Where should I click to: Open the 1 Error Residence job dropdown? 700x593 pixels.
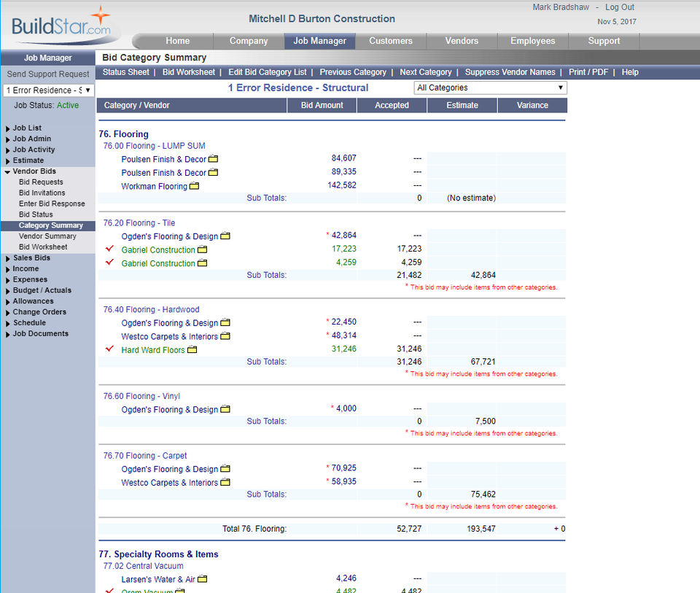pos(48,90)
